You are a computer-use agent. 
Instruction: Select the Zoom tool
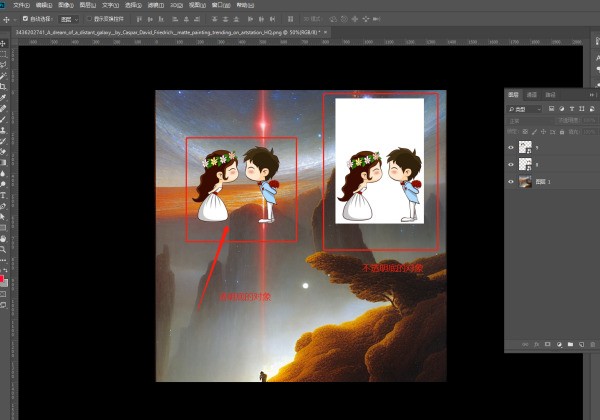click(5, 250)
